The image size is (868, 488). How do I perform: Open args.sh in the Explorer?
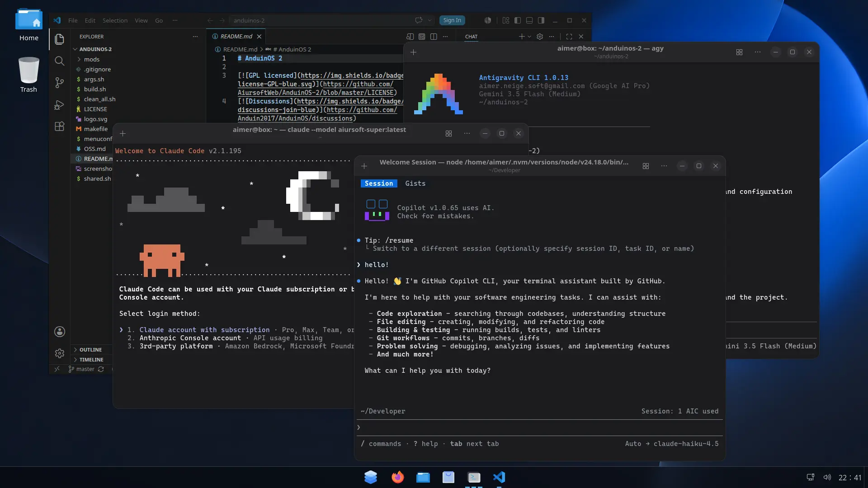click(x=94, y=79)
